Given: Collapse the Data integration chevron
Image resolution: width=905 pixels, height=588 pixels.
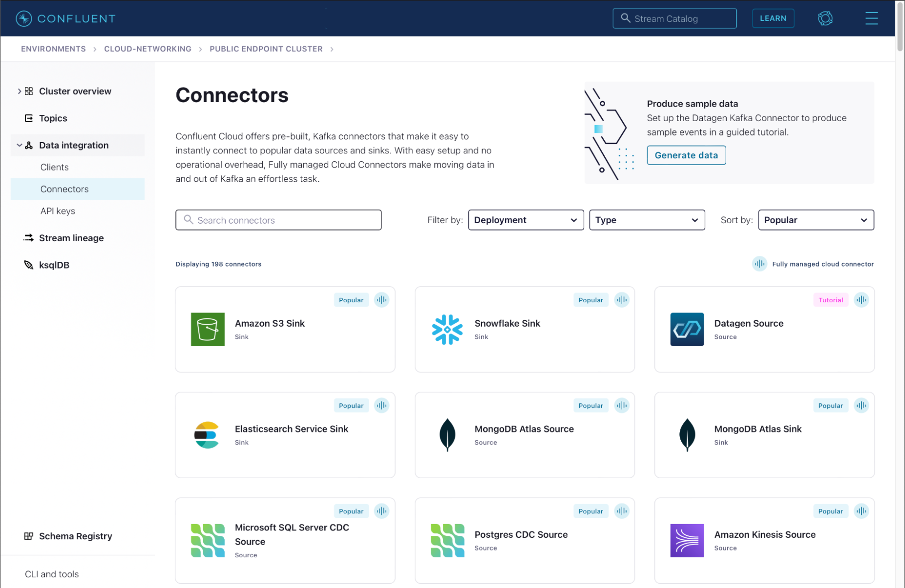Looking at the screenshot, I should click(x=19, y=145).
